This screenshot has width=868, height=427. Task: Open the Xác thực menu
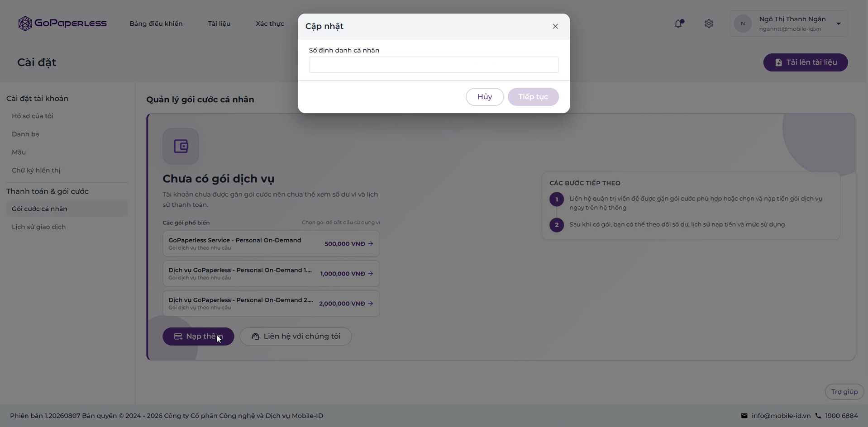tap(270, 24)
